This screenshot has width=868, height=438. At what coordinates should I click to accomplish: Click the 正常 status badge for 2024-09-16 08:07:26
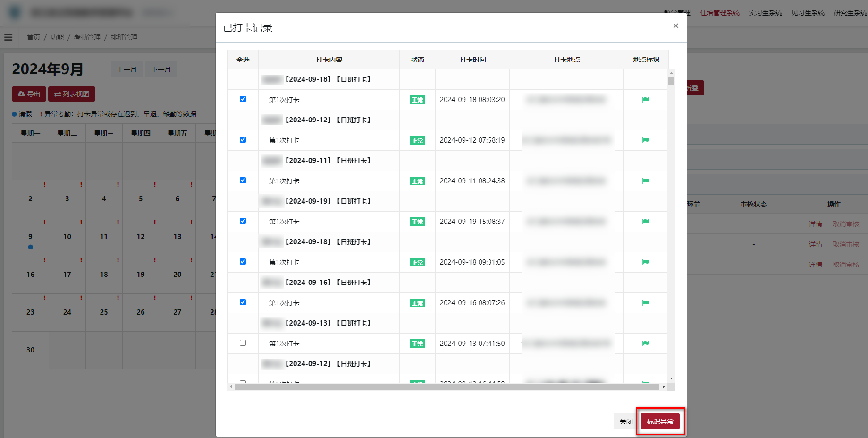point(417,303)
